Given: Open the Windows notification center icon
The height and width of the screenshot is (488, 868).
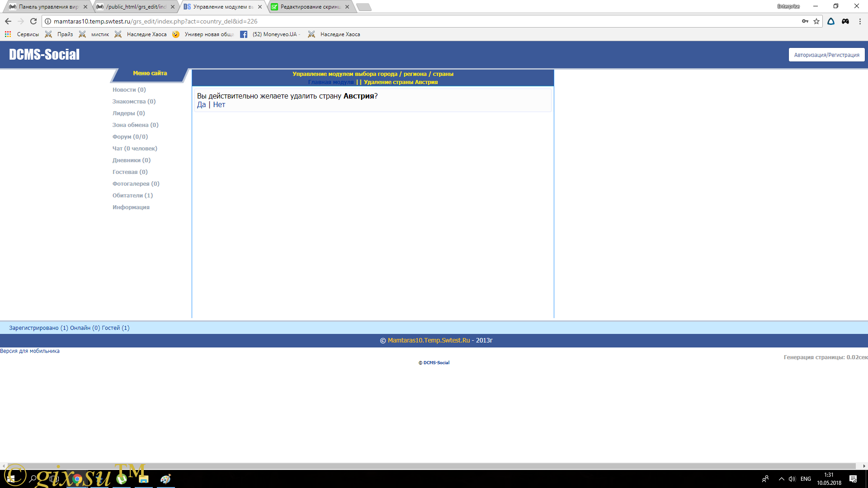Looking at the screenshot, I should tap(853, 479).
